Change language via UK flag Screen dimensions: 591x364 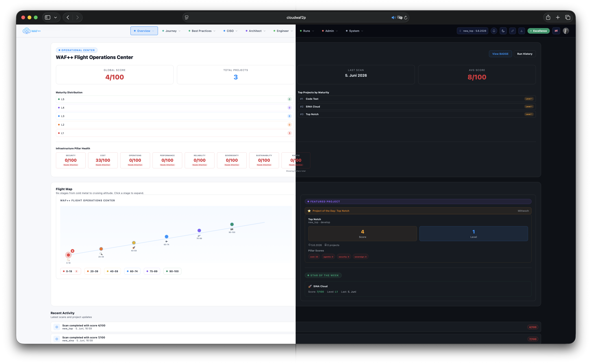tap(556, 31)
